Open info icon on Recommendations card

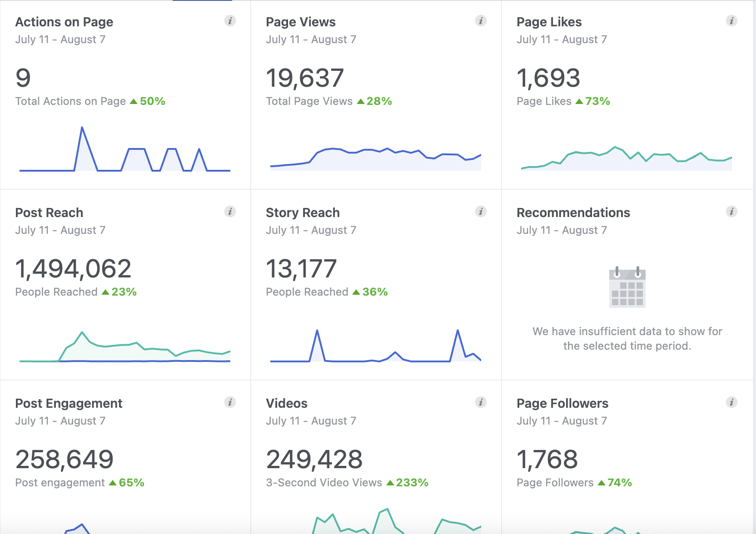pos(732,212)
